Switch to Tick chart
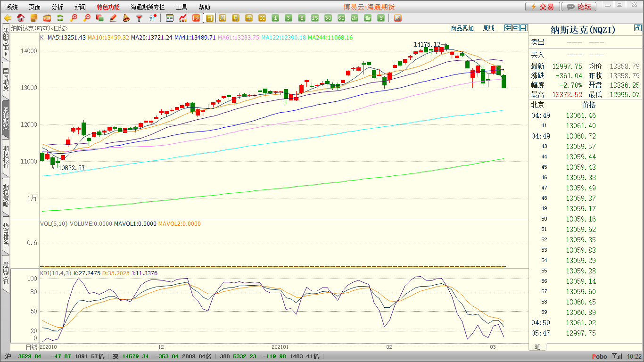The height and width of the screenshot is (362, 644). (196, 18)
